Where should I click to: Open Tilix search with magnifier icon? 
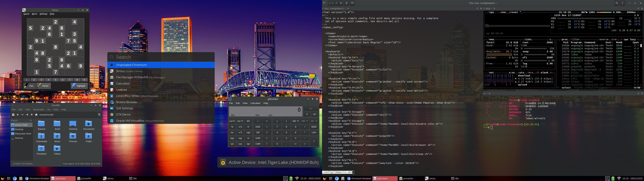click(617, 3)
